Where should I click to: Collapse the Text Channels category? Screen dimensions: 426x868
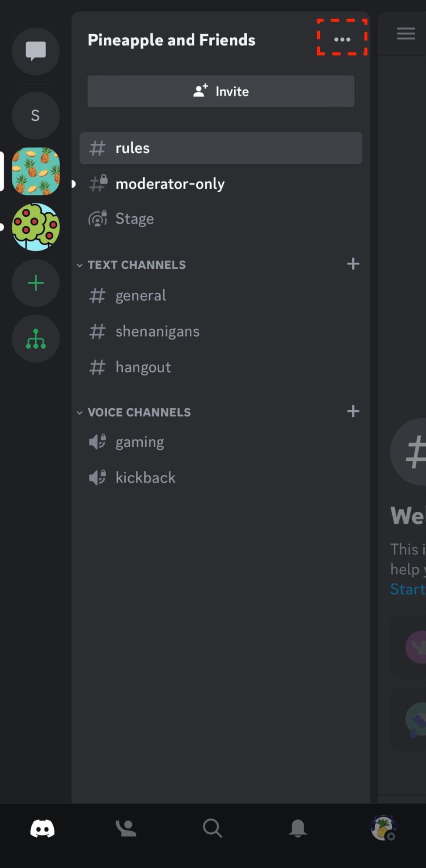[136, 265]
